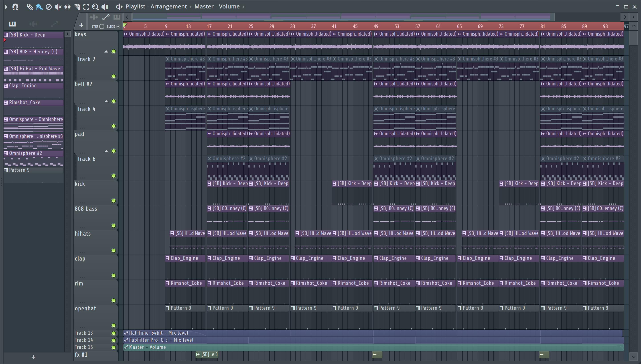Click bar 17 on the timeline ruler
The image size is (641, 364).
(209, 26)
